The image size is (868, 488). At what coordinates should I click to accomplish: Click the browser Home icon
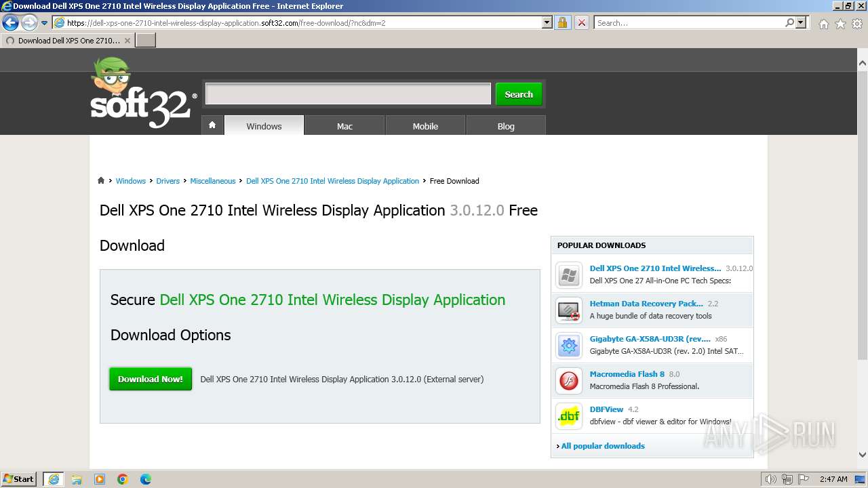click(x=823, y=24)
